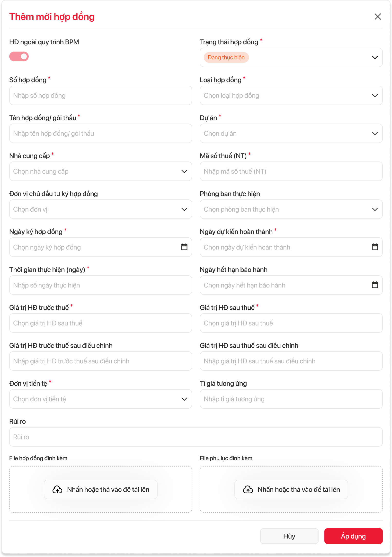This screenshot has height=557, width=392.
Task: Click the Mã số thuế (NT) field
Action: [291, 171]
